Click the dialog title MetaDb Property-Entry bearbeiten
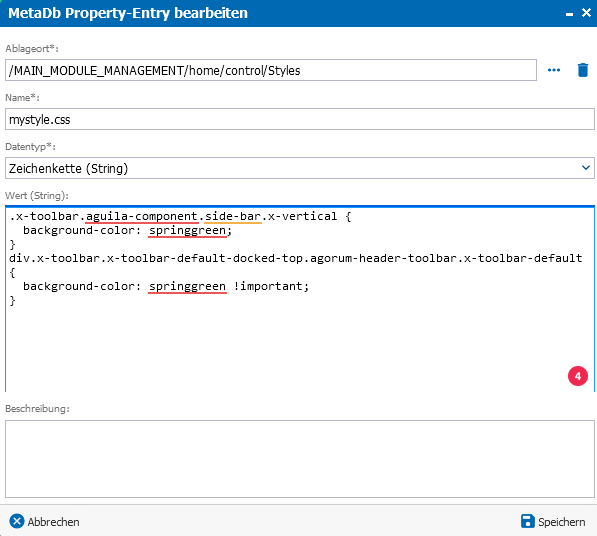This screenshot has width=597, height=536. tap(128, 13)
